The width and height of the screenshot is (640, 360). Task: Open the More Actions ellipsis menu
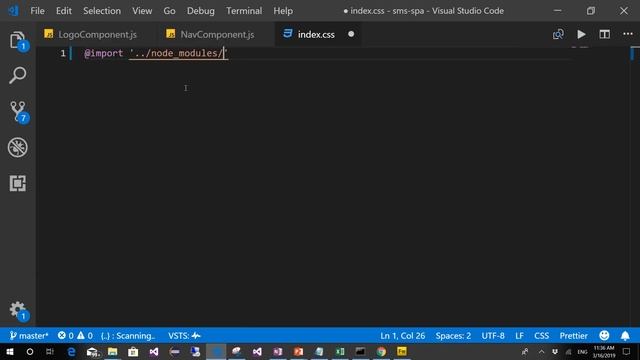click(x=628, y=34)
